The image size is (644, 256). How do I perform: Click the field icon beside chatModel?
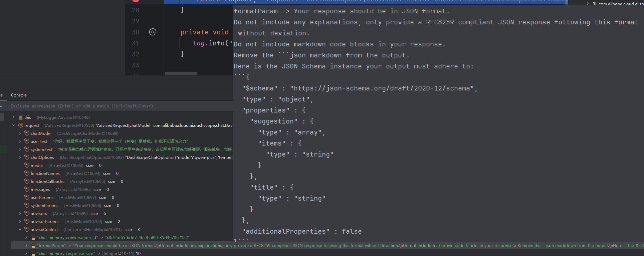[x=27, y=133]
